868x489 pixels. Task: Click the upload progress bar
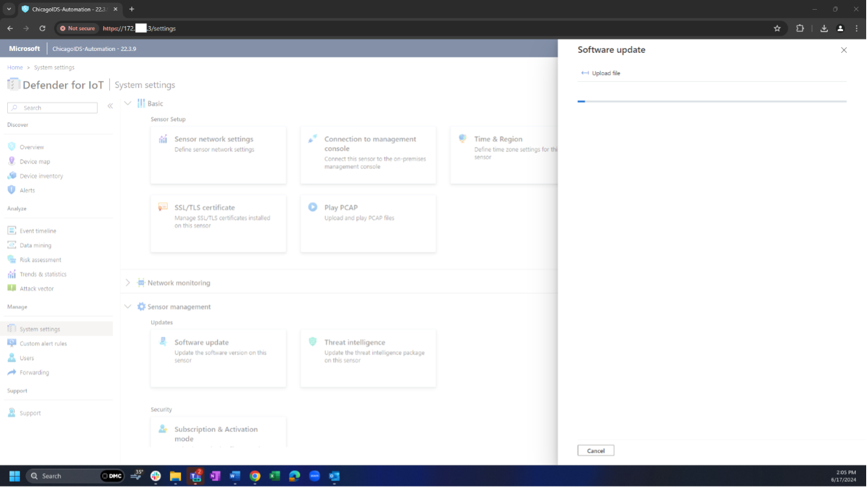(x=712, y=101)
